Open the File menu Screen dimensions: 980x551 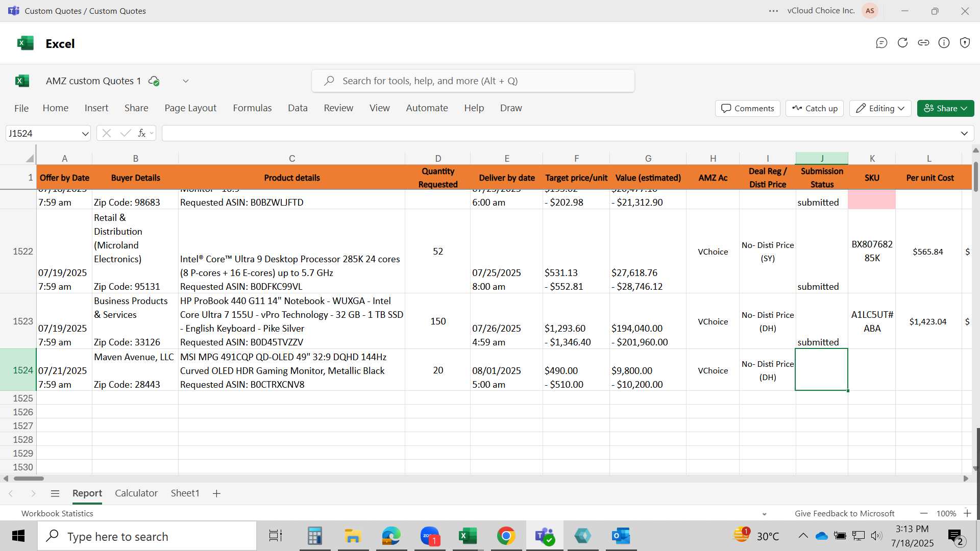[21, 108]
